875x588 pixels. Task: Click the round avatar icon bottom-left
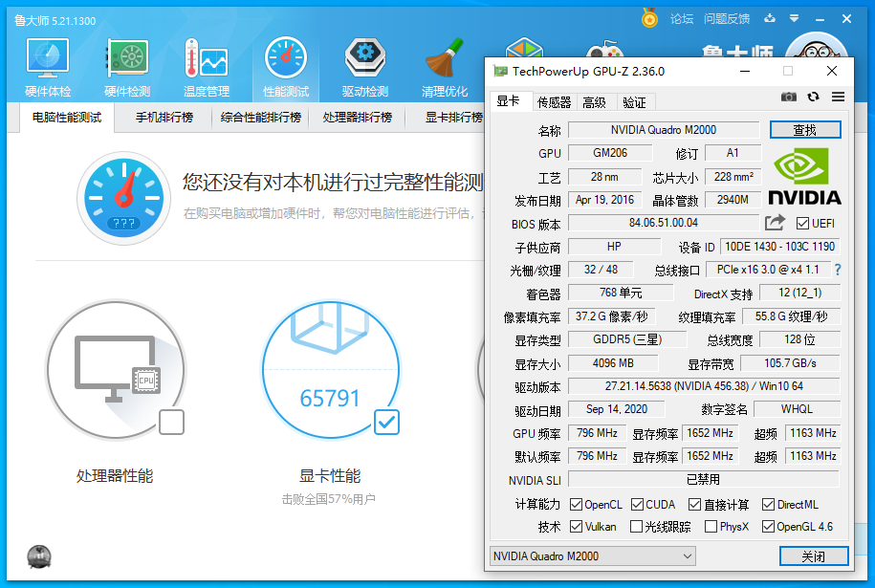point(39,556)
